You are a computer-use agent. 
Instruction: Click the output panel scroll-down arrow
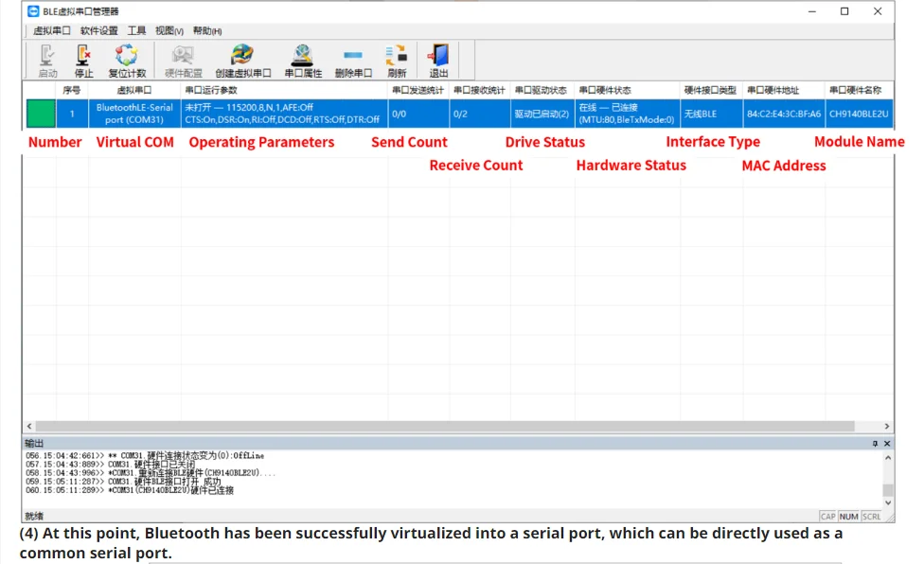click(x=887, y=502)
